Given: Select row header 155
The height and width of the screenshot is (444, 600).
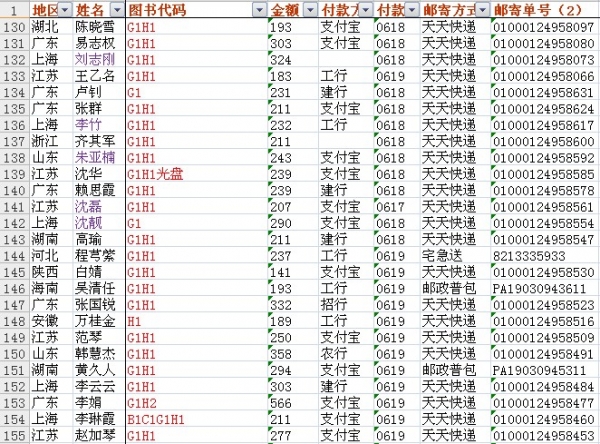Looking at the screenshot, I should click(14, 435).
